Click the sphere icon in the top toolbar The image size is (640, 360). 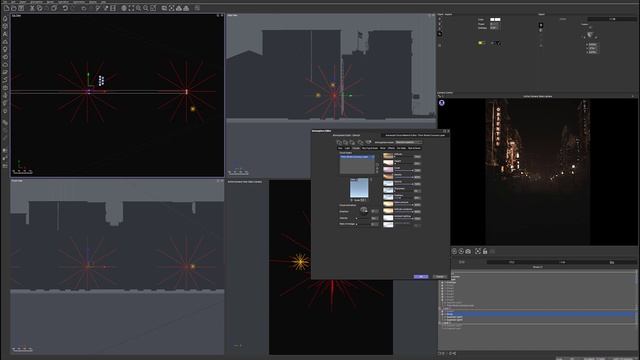[x=124, y=8]
